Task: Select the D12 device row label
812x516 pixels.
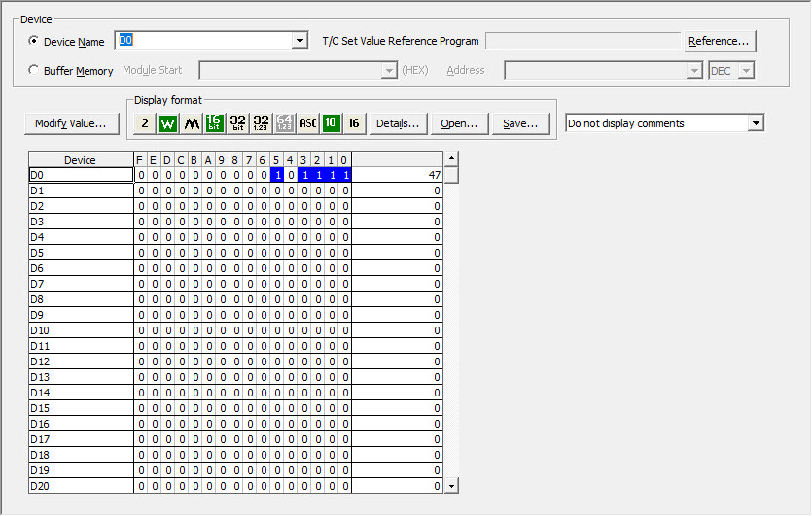Action: coord(82,361)
